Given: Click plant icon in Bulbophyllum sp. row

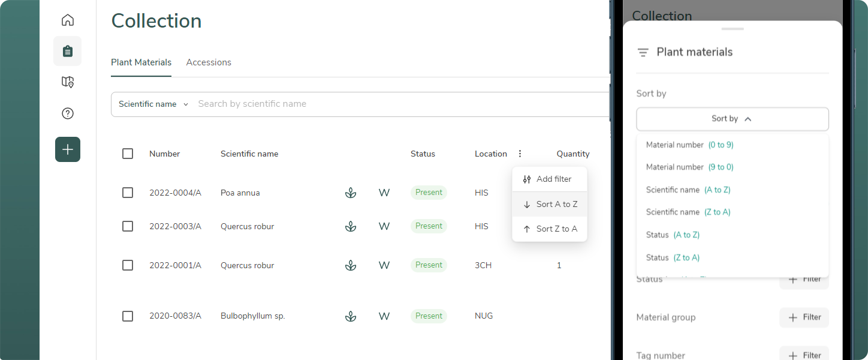Looking at the screenshot, I should coord(351,316).
